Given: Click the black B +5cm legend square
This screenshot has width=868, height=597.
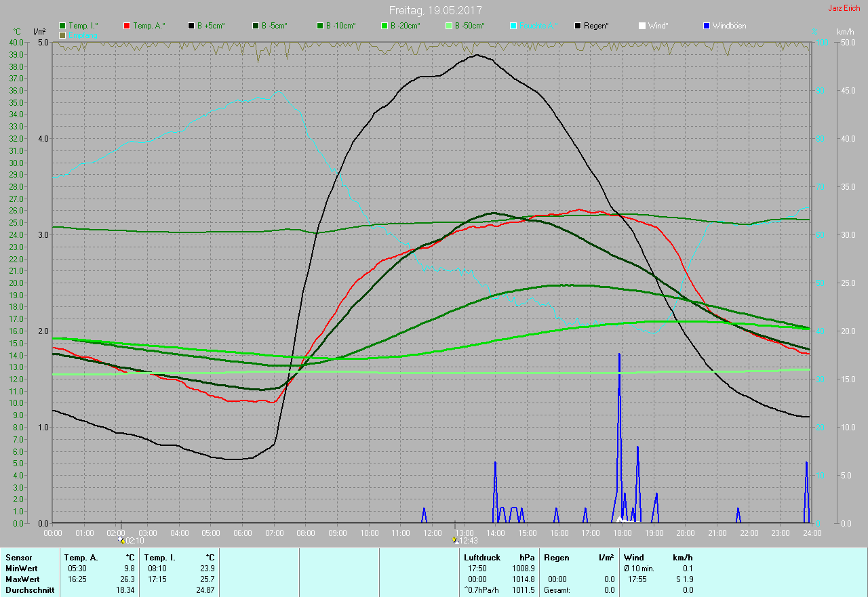Looking at the screenshot, I should click(x=191, y=26).
